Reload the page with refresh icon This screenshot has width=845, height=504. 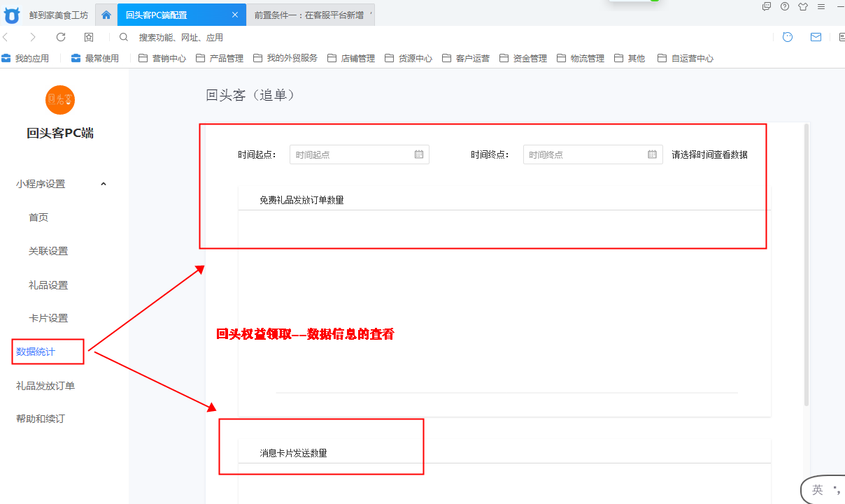(x=61, y=37)
